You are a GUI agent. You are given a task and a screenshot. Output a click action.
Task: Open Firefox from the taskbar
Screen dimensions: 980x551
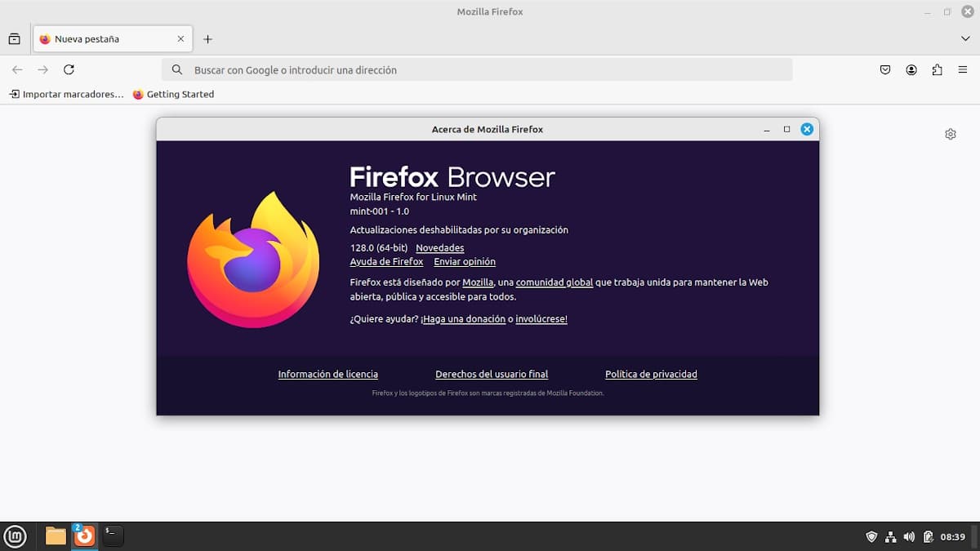[x=84, y=536]
